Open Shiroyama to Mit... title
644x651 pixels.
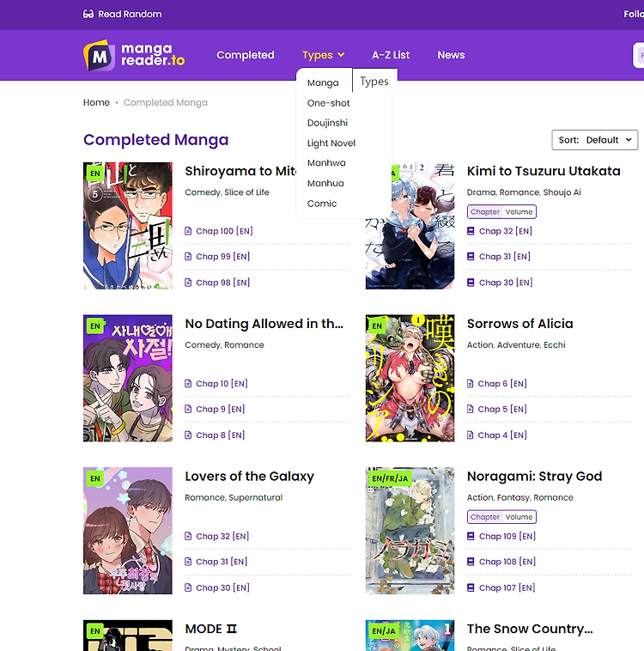pos(240,171)
